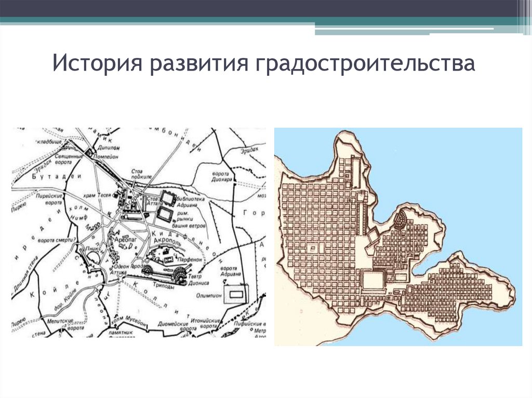
Task: Click the "башня ветров" label
Action: [x=189, y=226]
